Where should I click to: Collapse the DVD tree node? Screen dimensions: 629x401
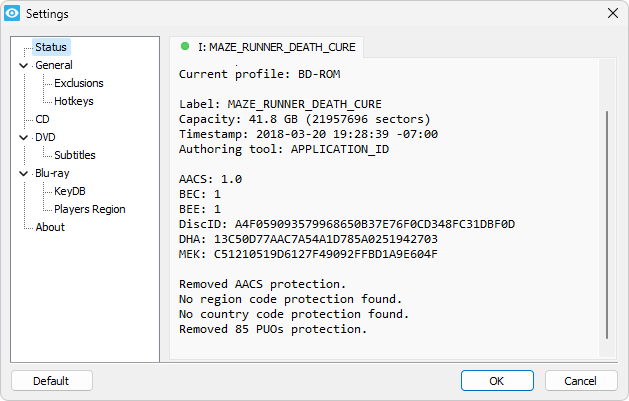point(24,138)
